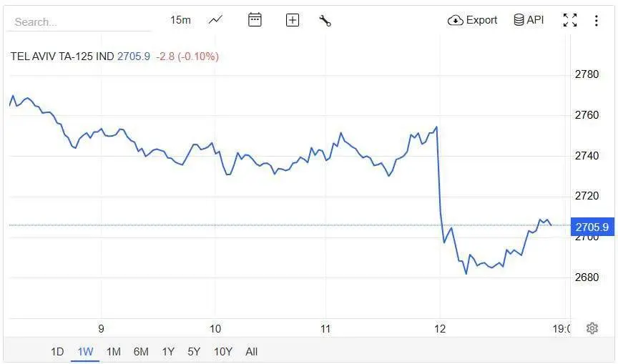
Task: Select the 1D time range tab
Action: [x=57, y=351]
